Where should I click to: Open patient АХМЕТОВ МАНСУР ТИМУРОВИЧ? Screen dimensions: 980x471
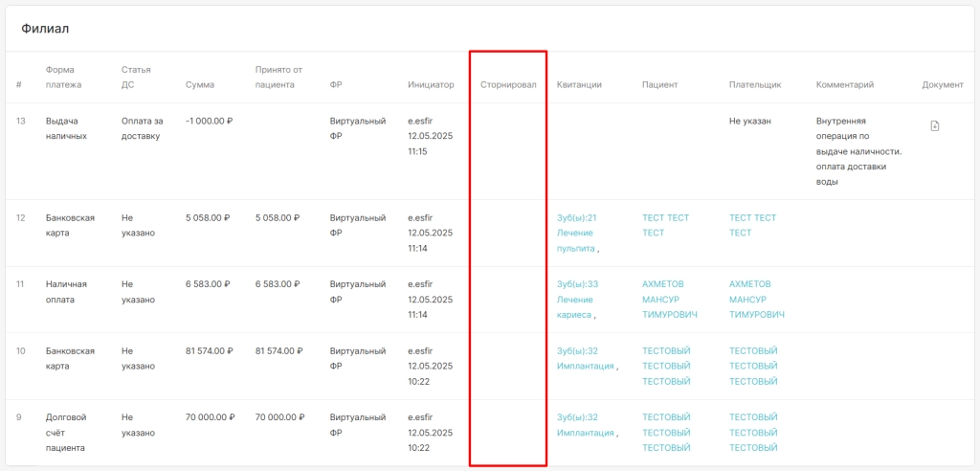coord(669,300)
